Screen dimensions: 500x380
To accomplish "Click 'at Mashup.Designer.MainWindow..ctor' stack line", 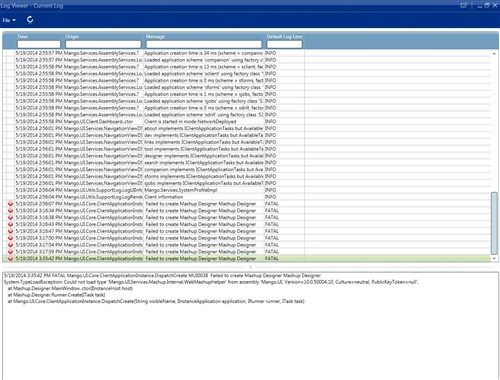I will pos(70,288).
